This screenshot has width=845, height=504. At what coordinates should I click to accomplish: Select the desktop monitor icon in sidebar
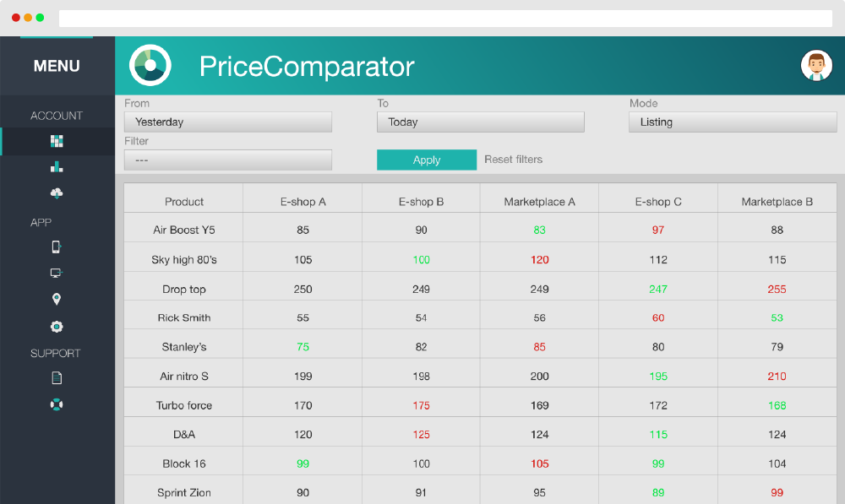[x=57, y=273]
